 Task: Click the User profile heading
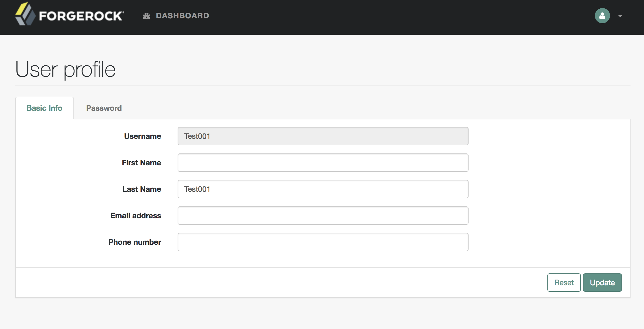(x=65, y=69)
